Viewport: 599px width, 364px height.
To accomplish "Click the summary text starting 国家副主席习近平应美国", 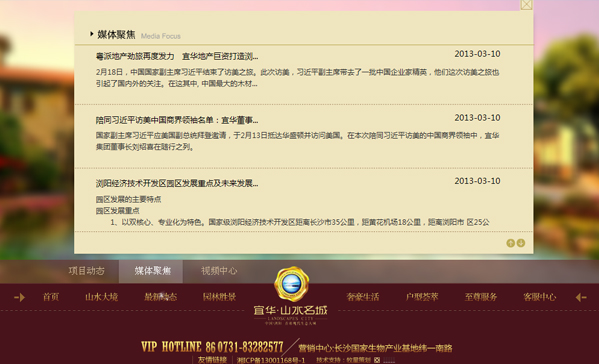I will [297, 141].
